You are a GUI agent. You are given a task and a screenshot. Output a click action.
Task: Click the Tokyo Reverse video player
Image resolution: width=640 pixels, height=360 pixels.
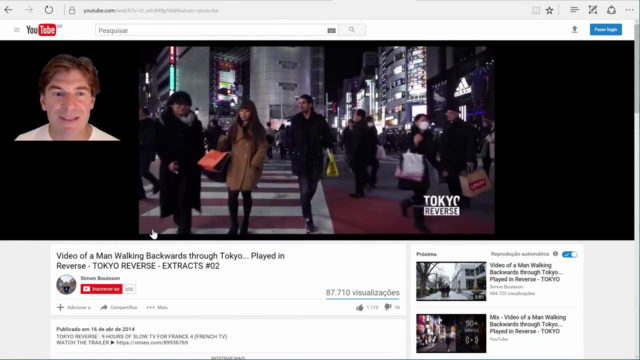[x=317, y=140]
